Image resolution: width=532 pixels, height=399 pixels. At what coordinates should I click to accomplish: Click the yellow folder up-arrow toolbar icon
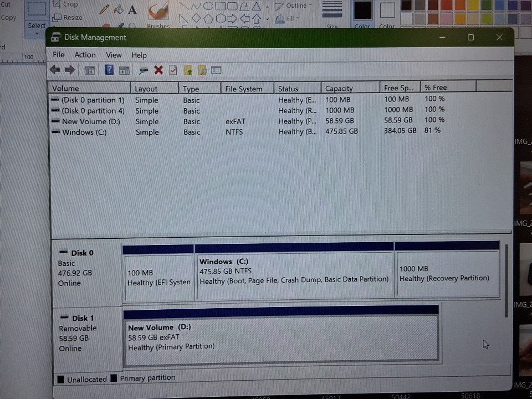pyautogui.click(x=188, y=70)
